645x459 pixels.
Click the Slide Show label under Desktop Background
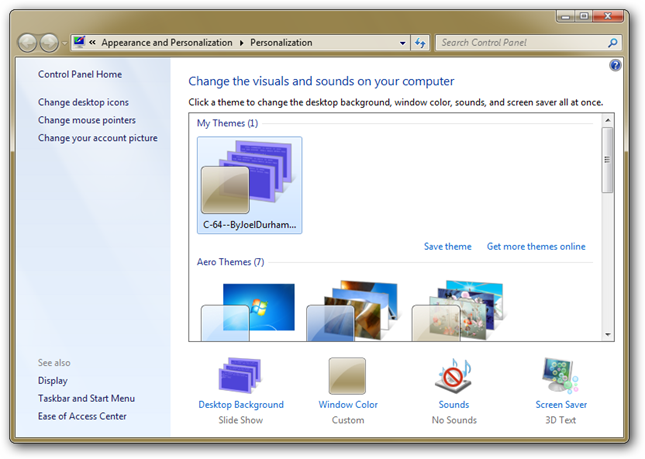pos(241,420)
